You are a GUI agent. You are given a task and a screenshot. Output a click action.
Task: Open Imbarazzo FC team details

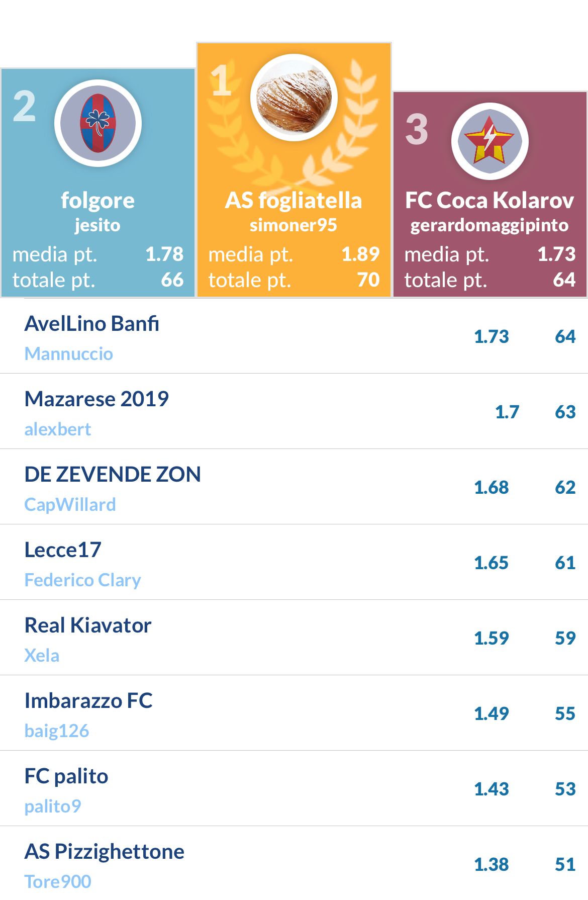pos(294,713)
